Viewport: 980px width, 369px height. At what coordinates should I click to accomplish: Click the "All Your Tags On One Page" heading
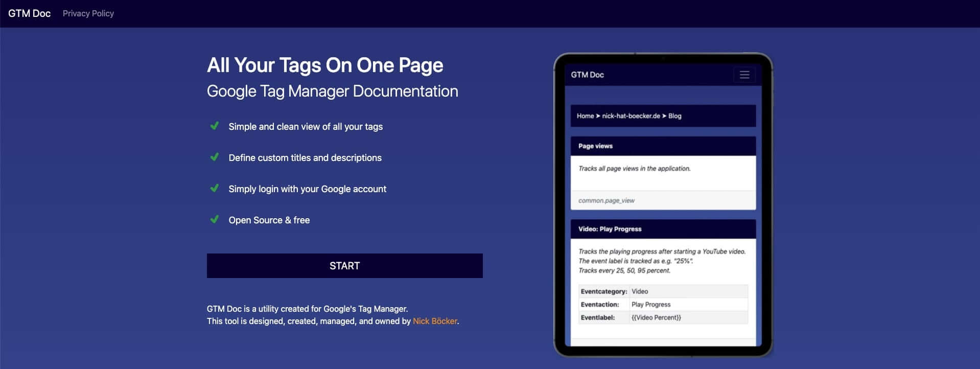coord(325,65)
